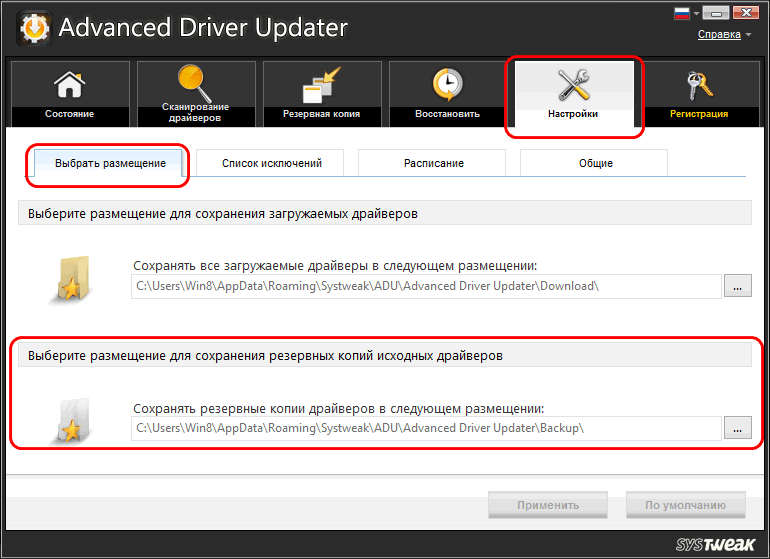
Task: Click the Advanced Driver Updater logo icon
Action: pos(34,28)
